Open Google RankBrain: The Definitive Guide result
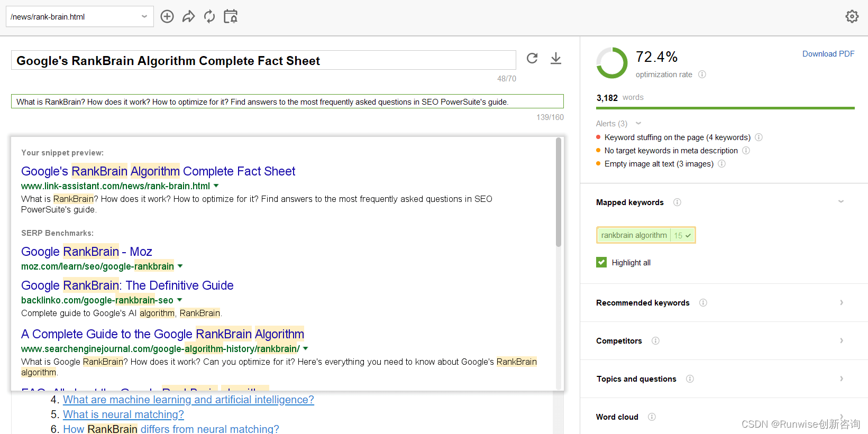Viewport: 868px width, 434px height. pos(127,285)
